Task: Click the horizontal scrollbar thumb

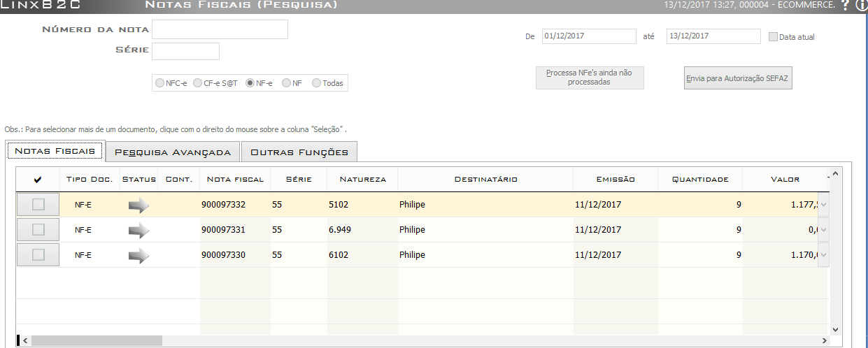Action: click(x=96, y=340)
